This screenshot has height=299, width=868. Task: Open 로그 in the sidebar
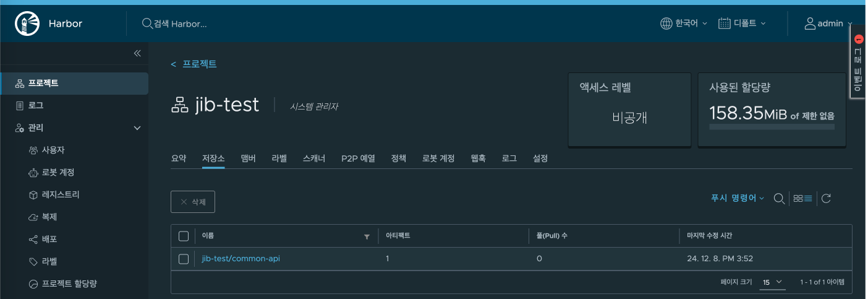pyautogui.click(x=74, y=106)
